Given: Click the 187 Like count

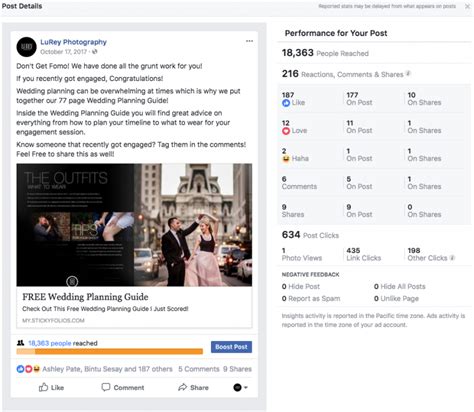Looking at the screenshot, I should pyautogui.click(x=293, y=99).
